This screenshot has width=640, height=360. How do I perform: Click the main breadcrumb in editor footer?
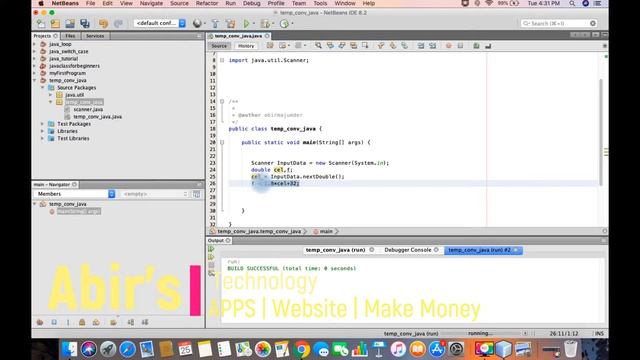(x=326, y=231)
